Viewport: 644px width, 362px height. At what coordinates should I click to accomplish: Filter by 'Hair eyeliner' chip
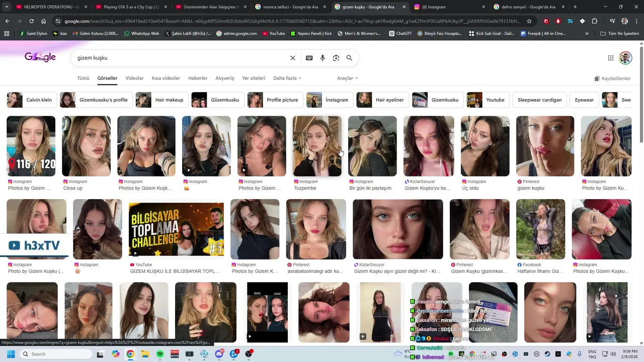(x=382, y=100)
